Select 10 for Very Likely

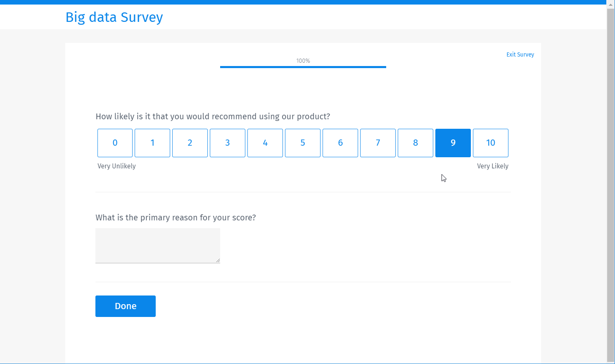(491, 143)
